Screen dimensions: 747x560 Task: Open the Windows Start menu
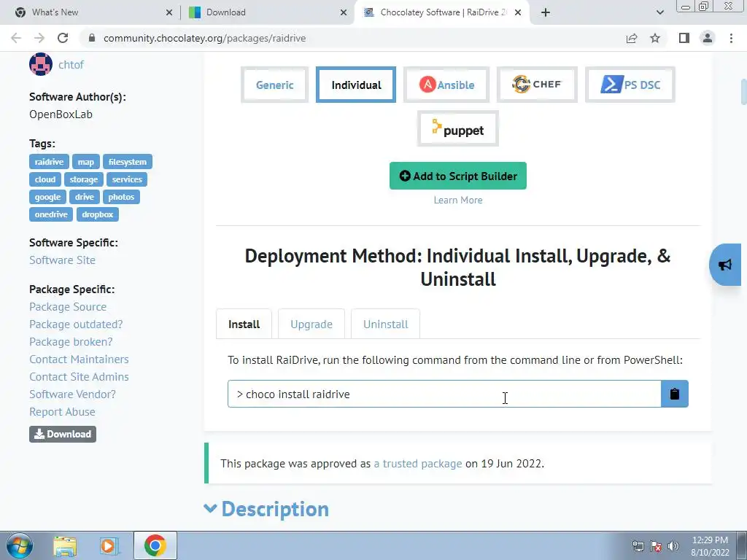point(20,545)
